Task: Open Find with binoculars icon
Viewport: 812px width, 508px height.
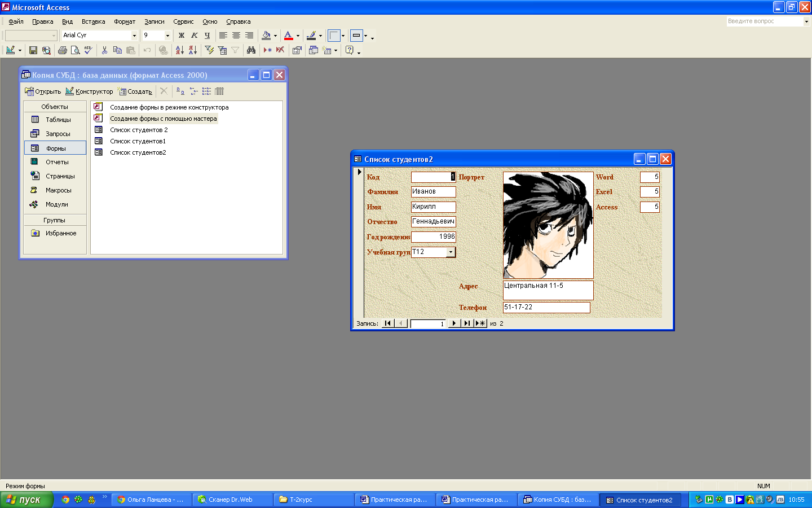Action: coord(251,50)
